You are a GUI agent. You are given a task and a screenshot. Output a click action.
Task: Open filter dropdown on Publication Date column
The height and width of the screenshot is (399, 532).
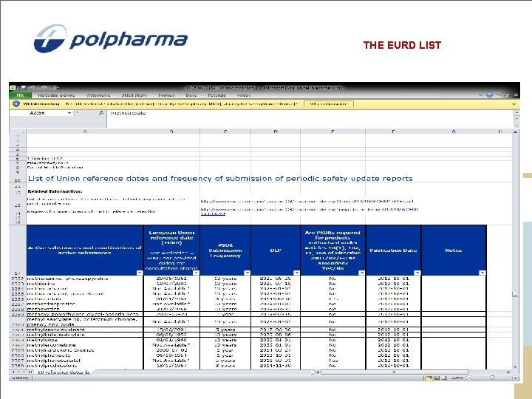[x=417, y=273]
